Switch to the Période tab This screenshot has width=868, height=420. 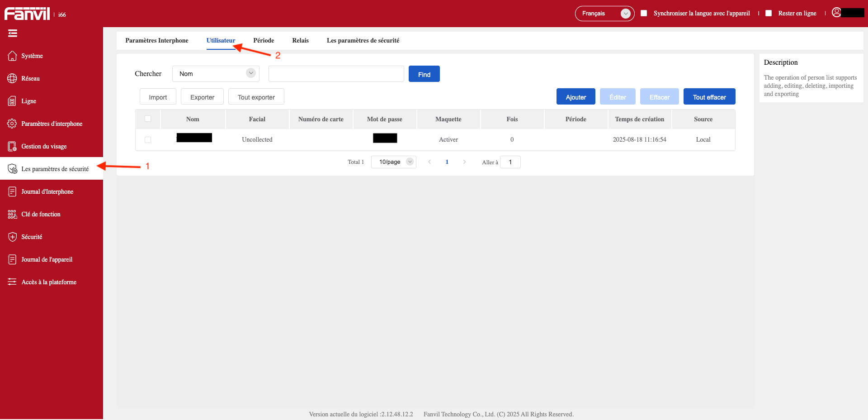[264, 40]
